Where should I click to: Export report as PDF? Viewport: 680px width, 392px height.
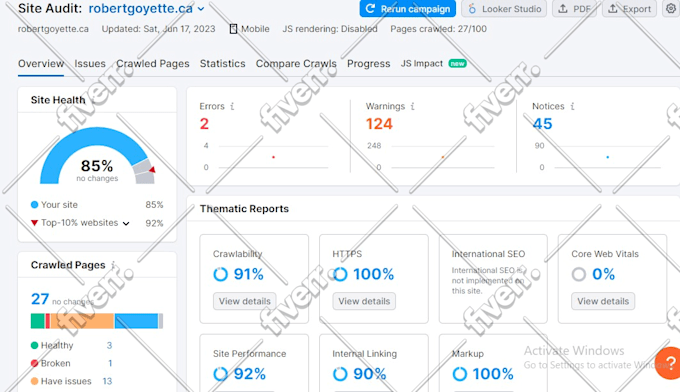tap(574, 9)
